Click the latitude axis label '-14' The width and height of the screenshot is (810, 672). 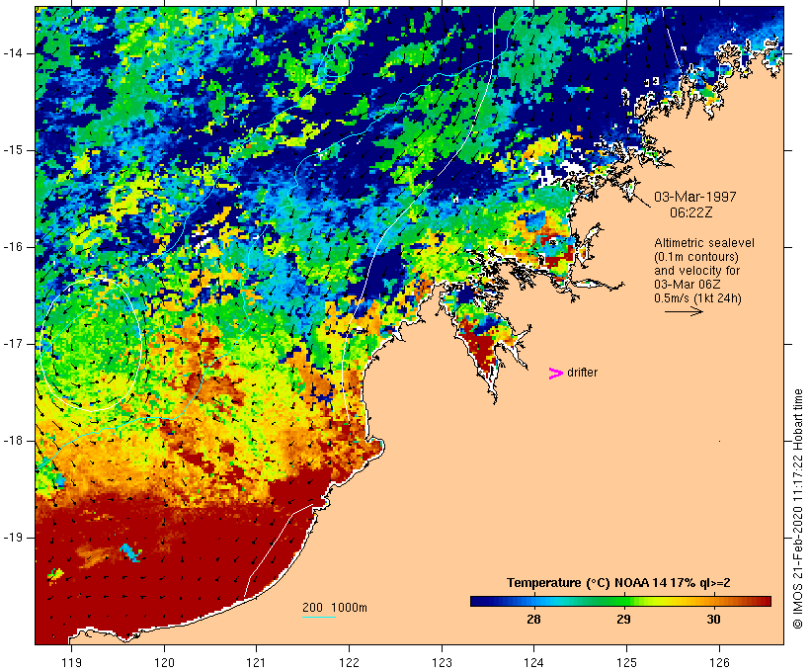point(12,53)
